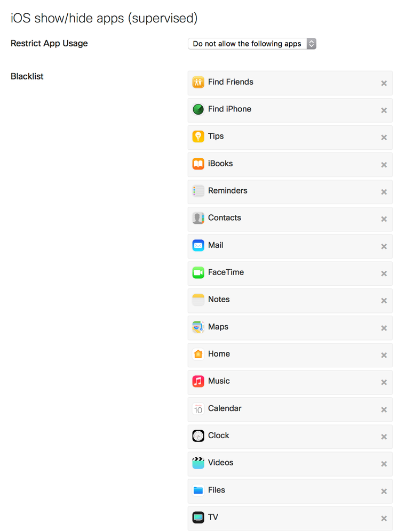Remove TV from the blacklist

click(x=384, y=519)
